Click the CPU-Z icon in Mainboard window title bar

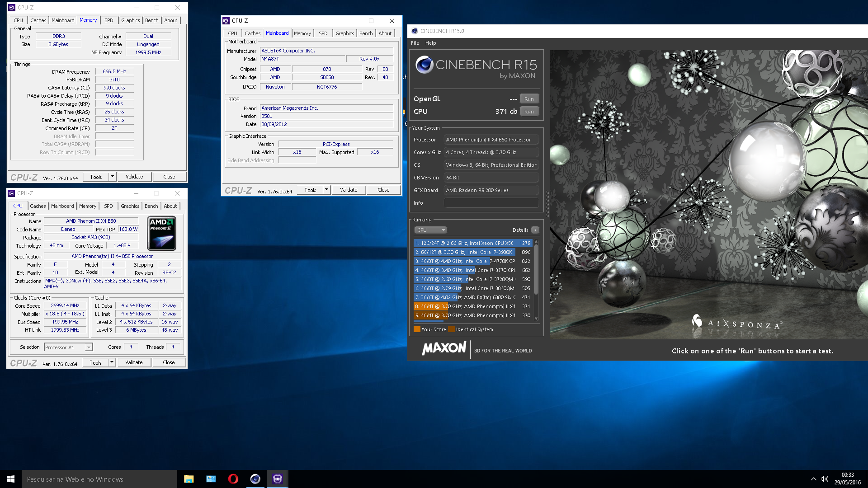[226, 21]
